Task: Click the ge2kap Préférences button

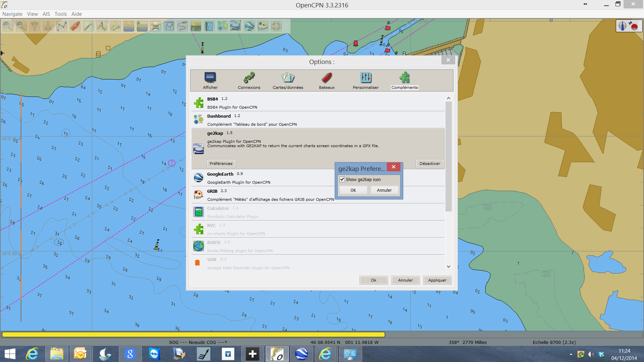Action: (x=221, y=164)
